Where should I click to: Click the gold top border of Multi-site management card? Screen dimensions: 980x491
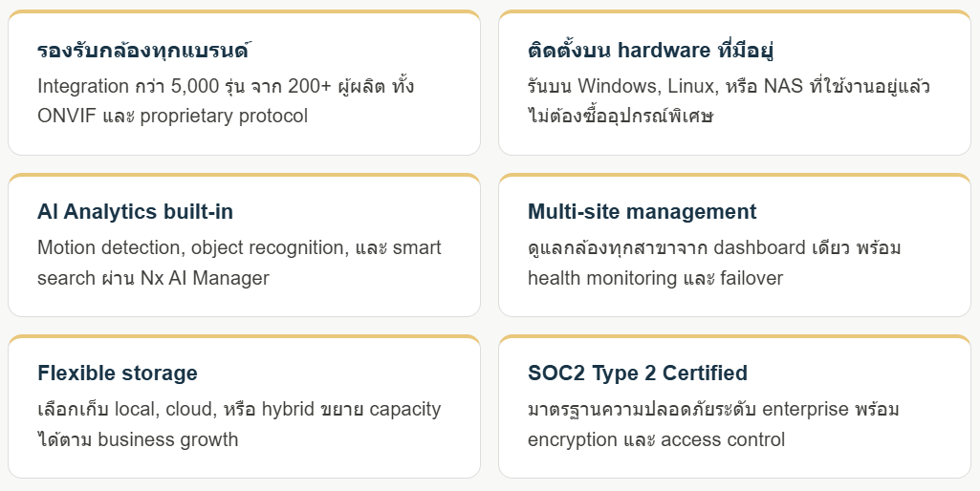click(x=734, y=176)
